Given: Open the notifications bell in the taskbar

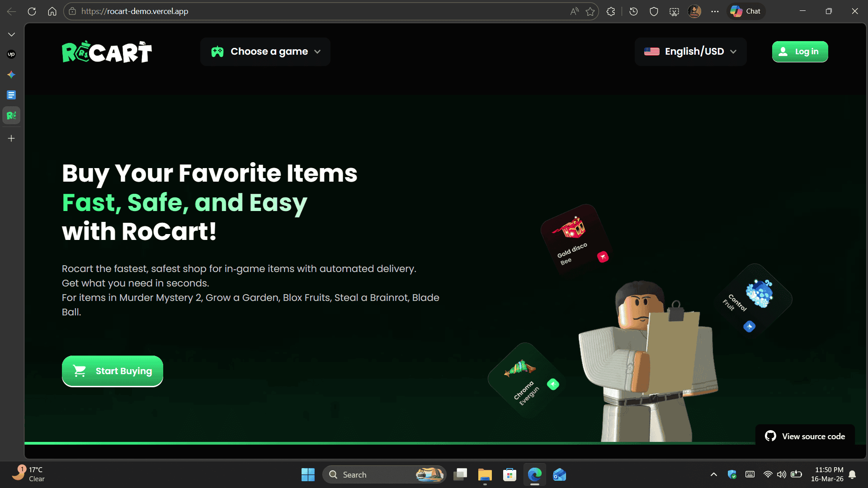Looking at the screenshot, I should (852, 474).
